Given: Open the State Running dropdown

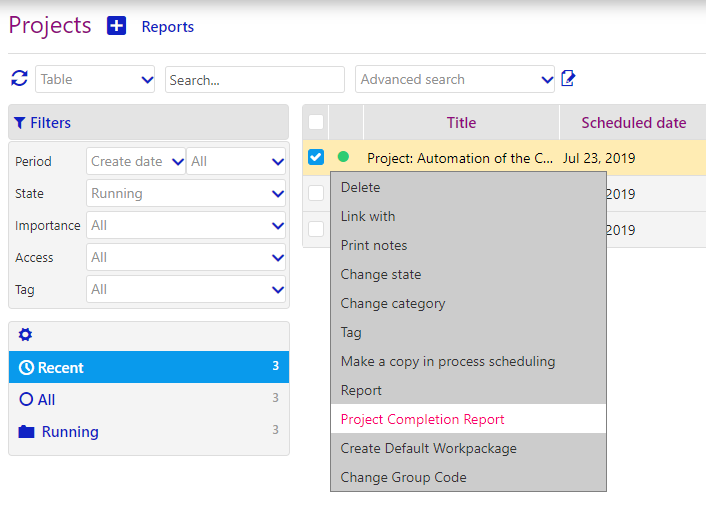Looking at the screenshot, I should 186,193.
